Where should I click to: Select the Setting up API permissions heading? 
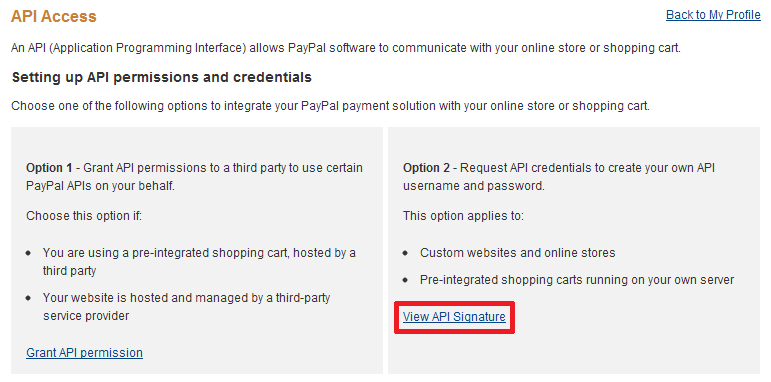tap(162, 78)
